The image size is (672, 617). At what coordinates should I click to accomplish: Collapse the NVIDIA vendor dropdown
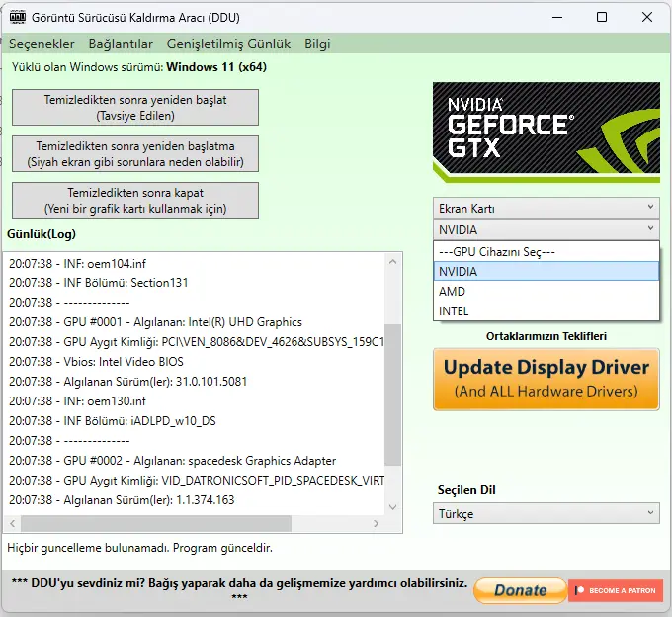(546, 229)
